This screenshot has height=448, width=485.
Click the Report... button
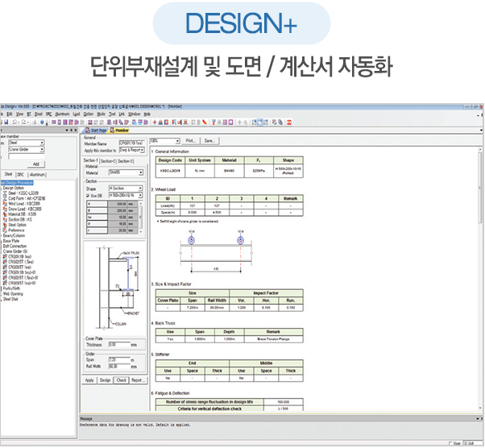[138, 380]
